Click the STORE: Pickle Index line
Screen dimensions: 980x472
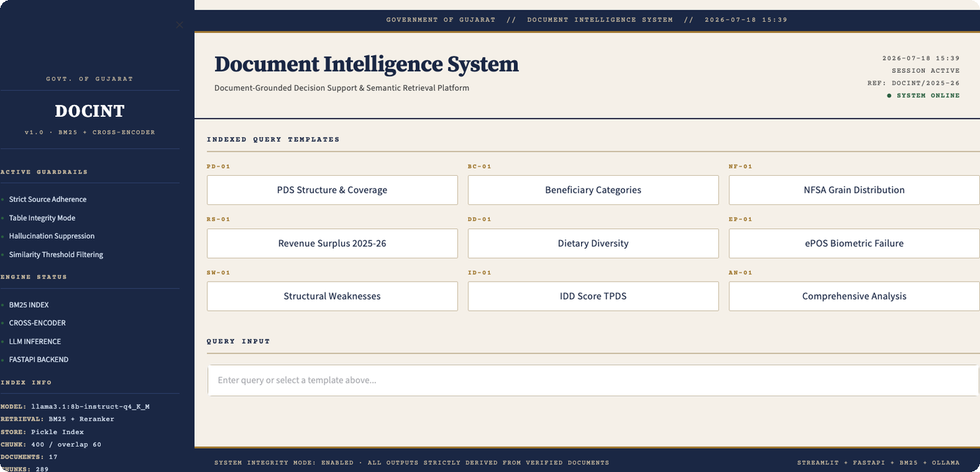[42, 432]
